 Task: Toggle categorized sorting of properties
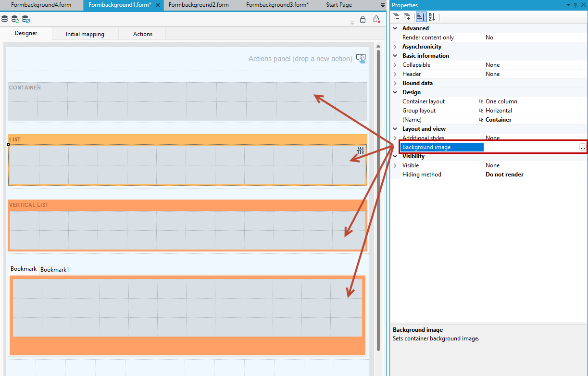pos(421,17)
